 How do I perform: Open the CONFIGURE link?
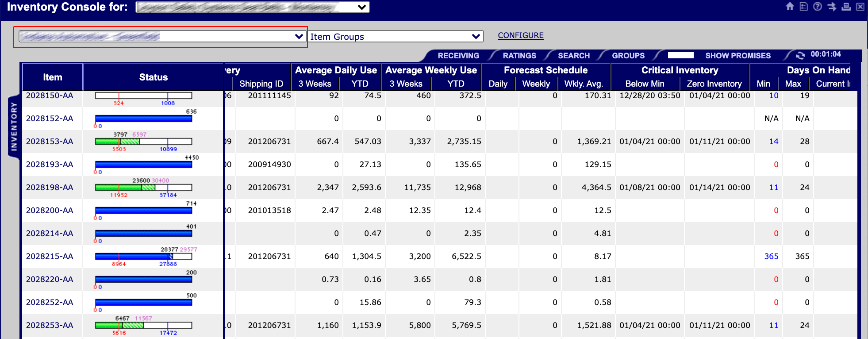pos(521,35)
